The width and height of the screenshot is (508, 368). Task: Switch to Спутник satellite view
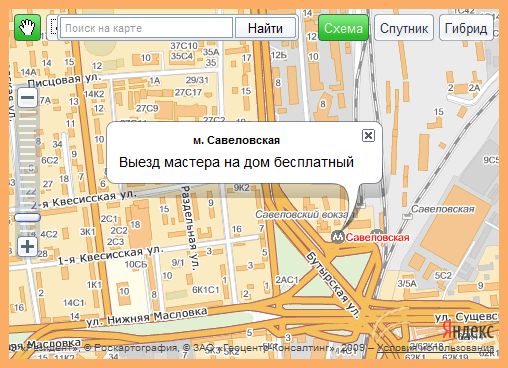(404, 28)
